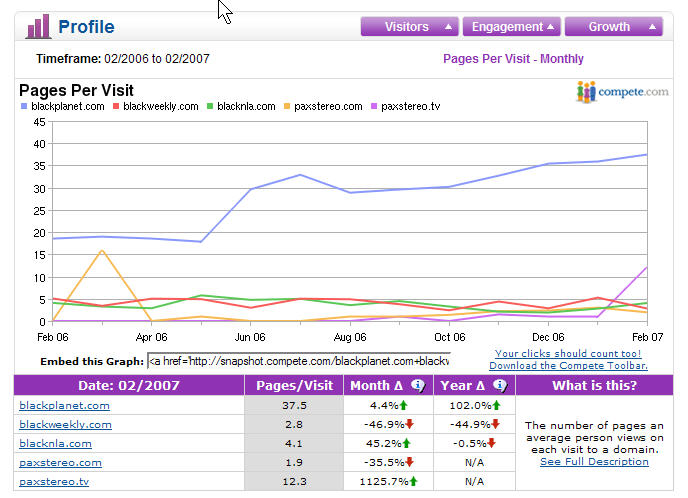688x498 pixels.
Task: Click the blacknla.com legend label
Action: pyautogui.click(x=246, y=106)
